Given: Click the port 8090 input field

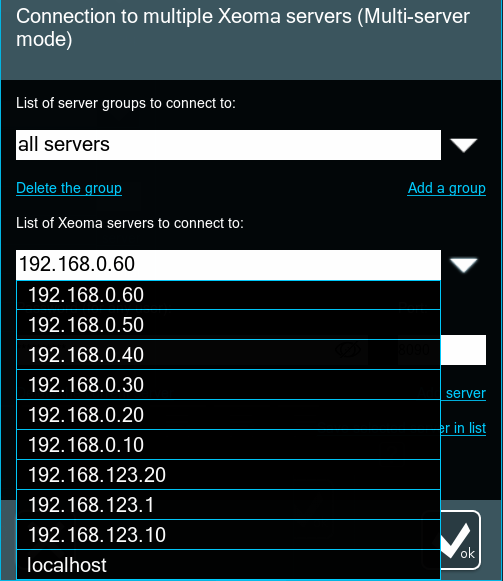Looking at the screenshot, I should coord(463,350).
